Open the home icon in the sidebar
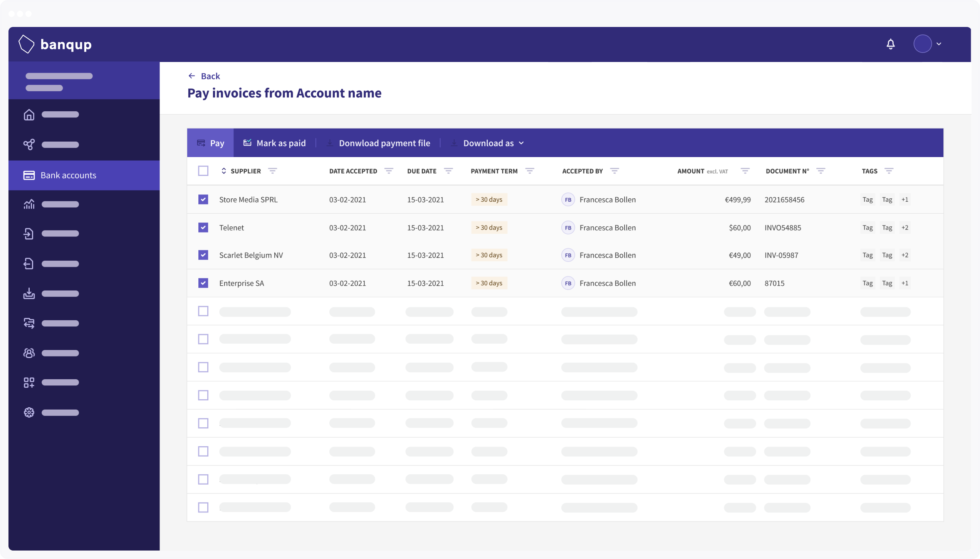The height and width of the screenshot is (559, 980). [x=29, y=114]
